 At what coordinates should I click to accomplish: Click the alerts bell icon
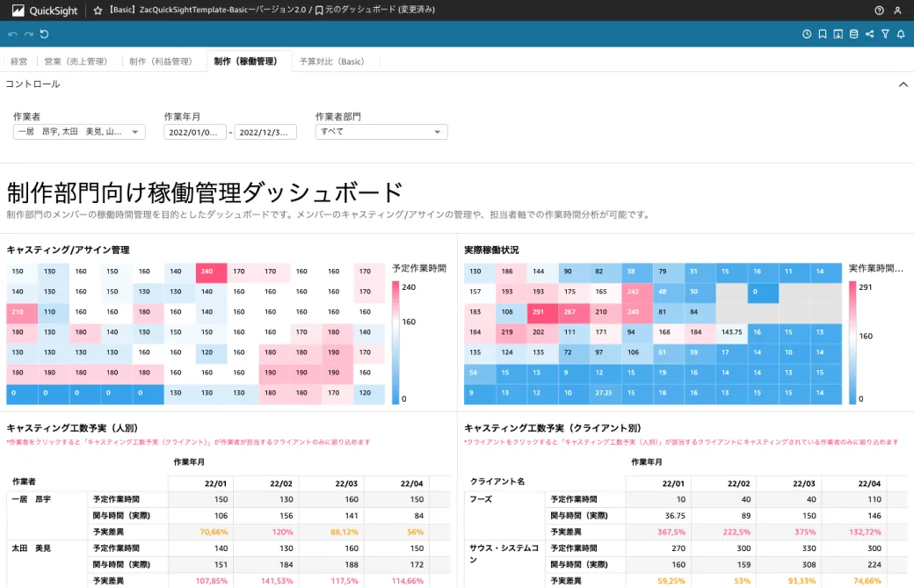coord(901,34)
